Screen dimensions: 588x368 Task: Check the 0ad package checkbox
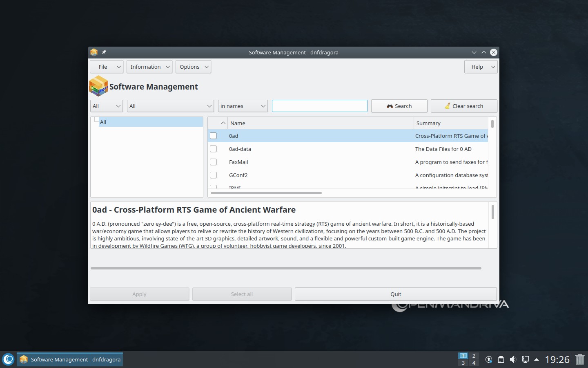pos(213,136)
